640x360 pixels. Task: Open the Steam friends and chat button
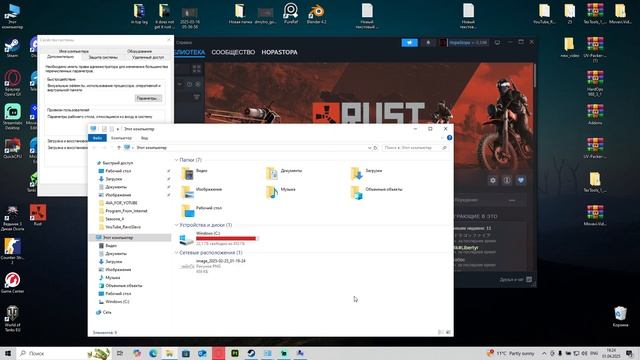pos(516,280)
